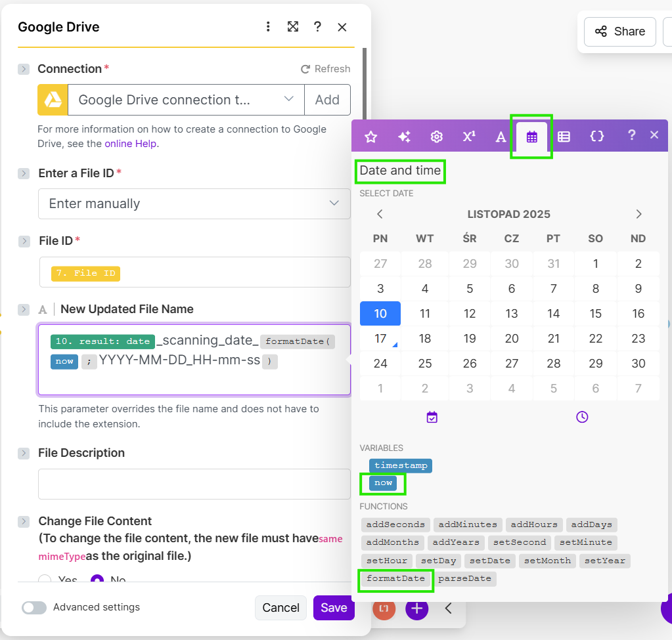The image size is (672, 640).
Task: Click the Add connection button
Action: tap(327, 100)
